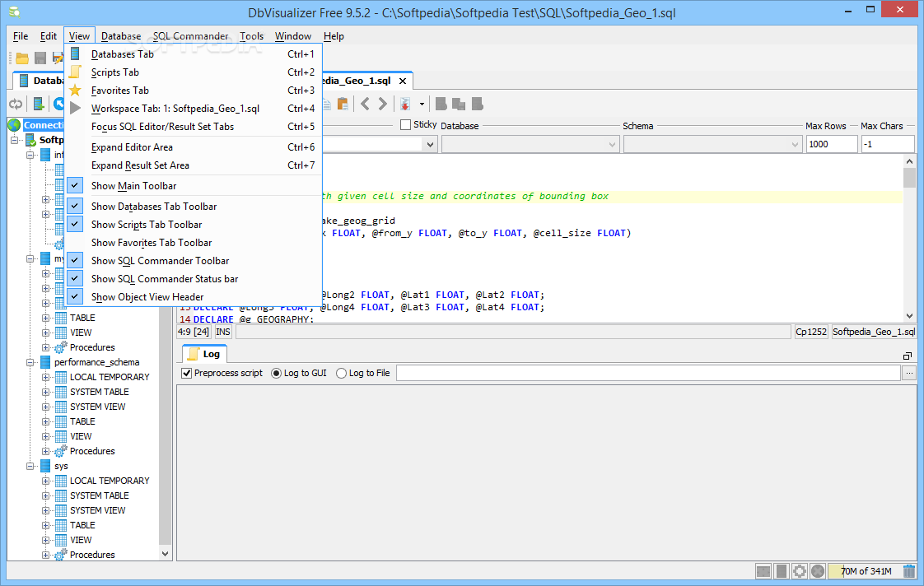Viewport: 924px width, 586px height.
Task: Uncheck Show Main Toolbar
Action: tap(75, 185)
